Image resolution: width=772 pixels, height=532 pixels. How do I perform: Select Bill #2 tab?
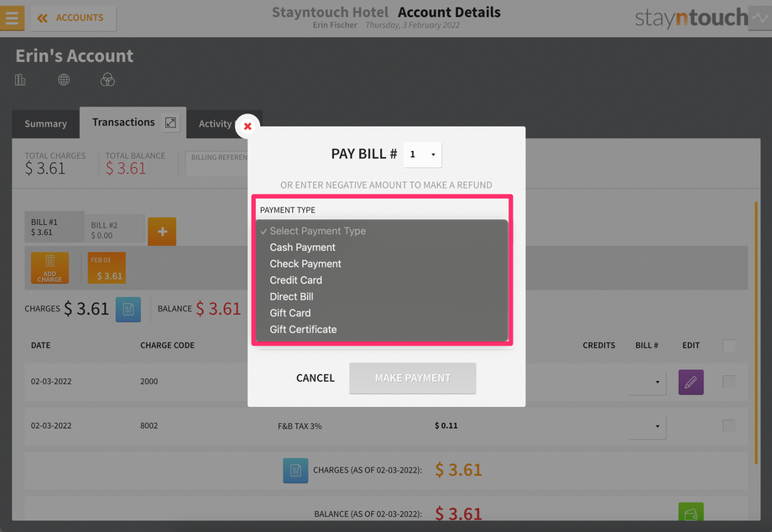click(115, 230)
